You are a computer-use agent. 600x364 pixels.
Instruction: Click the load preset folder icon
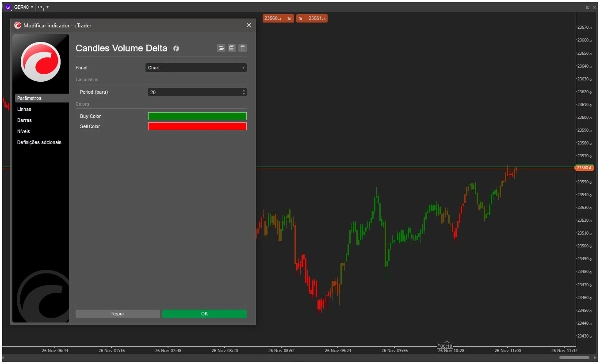click(x=221, y=48)
